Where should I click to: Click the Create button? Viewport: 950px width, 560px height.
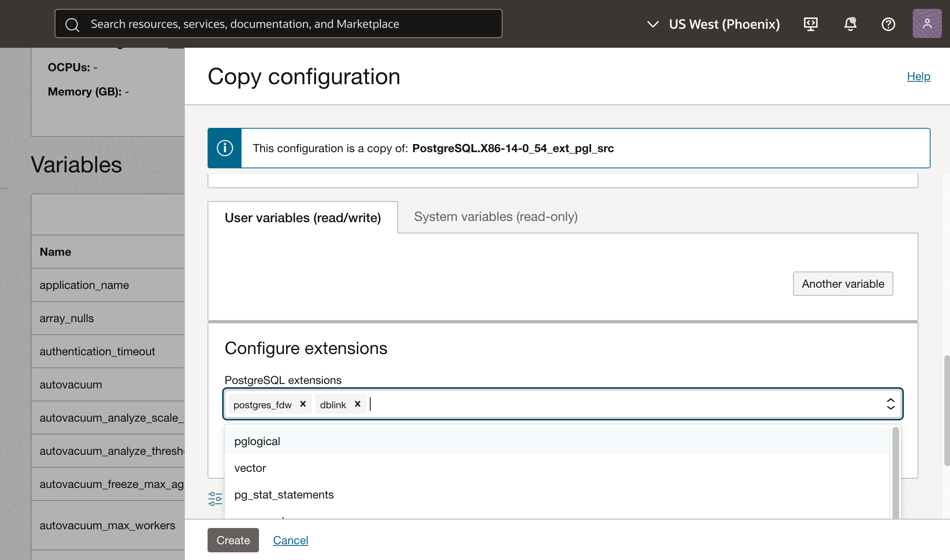pyautogui.click(x=233, y=540)
